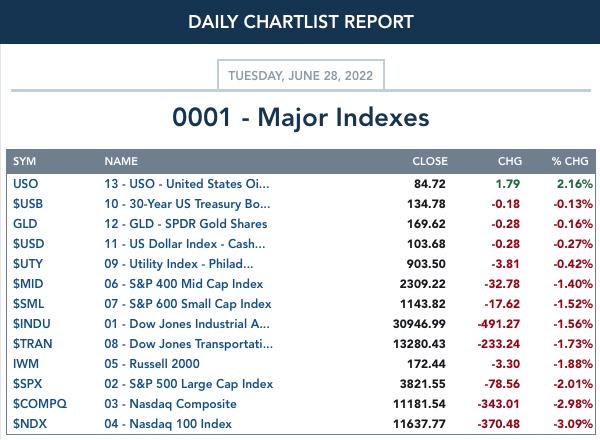
Task: Open the Nasdaq 100 Index link
Action: [x=168, y=424]
